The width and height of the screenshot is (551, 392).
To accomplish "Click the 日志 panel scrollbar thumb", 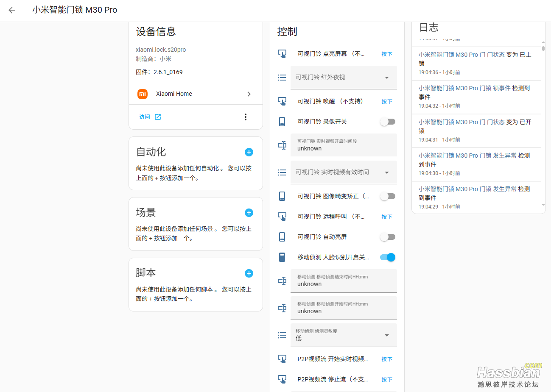I will (543, 48).
